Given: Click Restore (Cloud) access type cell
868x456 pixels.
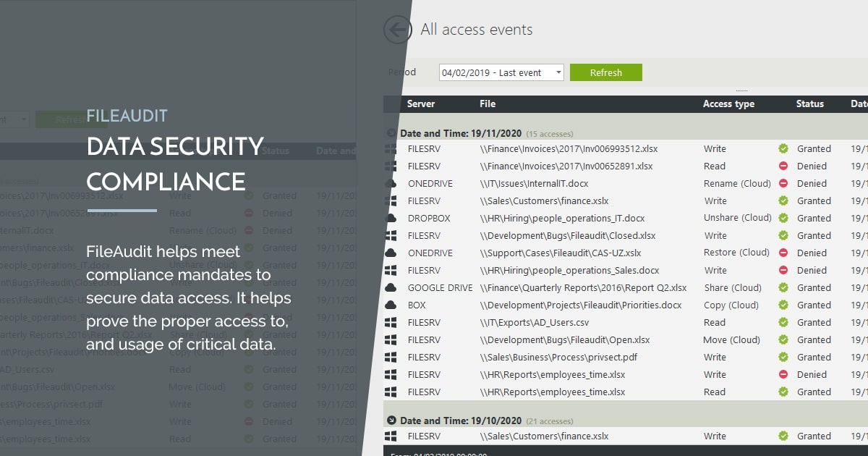Looking at the screenshot, I should click(736, 253).
